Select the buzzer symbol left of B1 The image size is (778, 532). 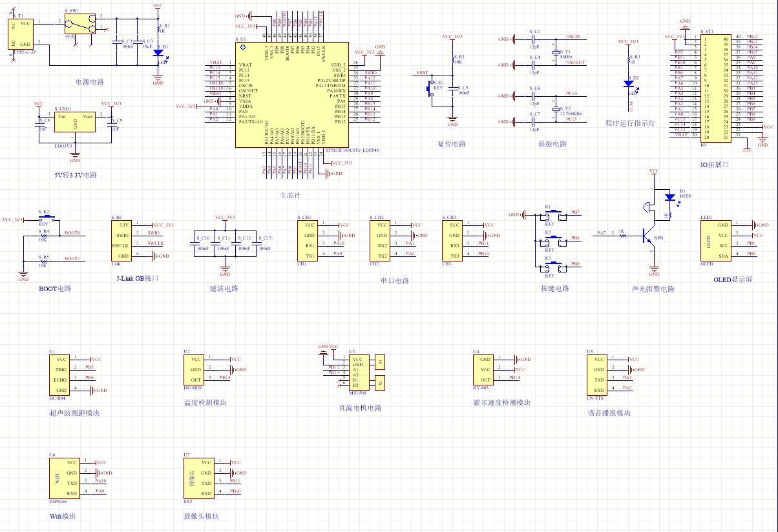[x=647, y=207]
